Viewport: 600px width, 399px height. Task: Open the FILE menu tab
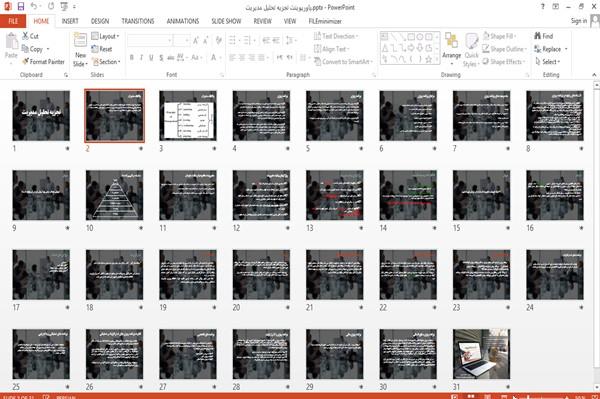click(x=13, y=21)
